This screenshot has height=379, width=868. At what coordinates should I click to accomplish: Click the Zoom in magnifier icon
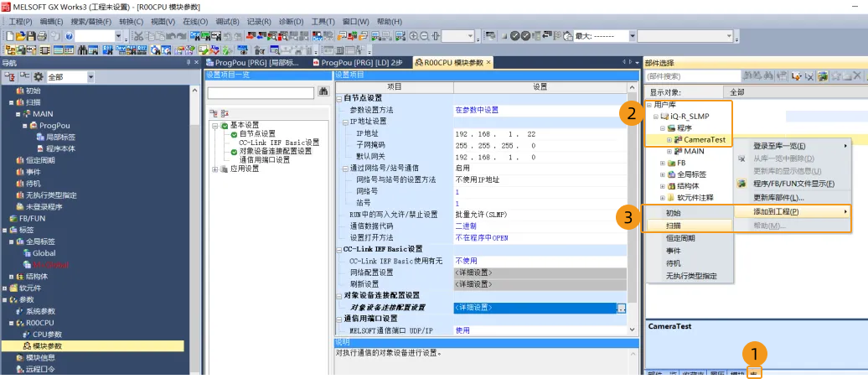pyautogui.click(x=414, y=36)
